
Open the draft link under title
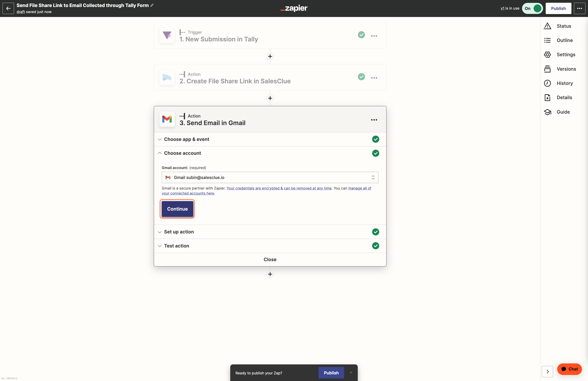[20, 12]
